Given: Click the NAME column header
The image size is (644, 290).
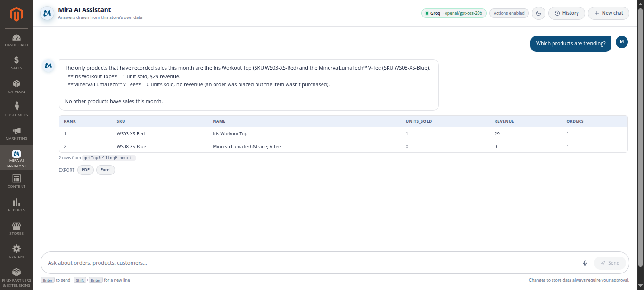Looking at the screenshot, I should coord(219,121).
